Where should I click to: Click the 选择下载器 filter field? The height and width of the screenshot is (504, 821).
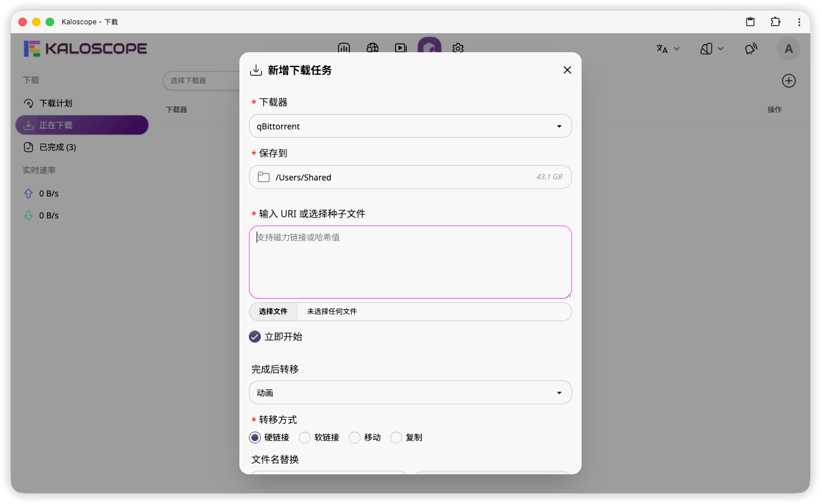201,81
